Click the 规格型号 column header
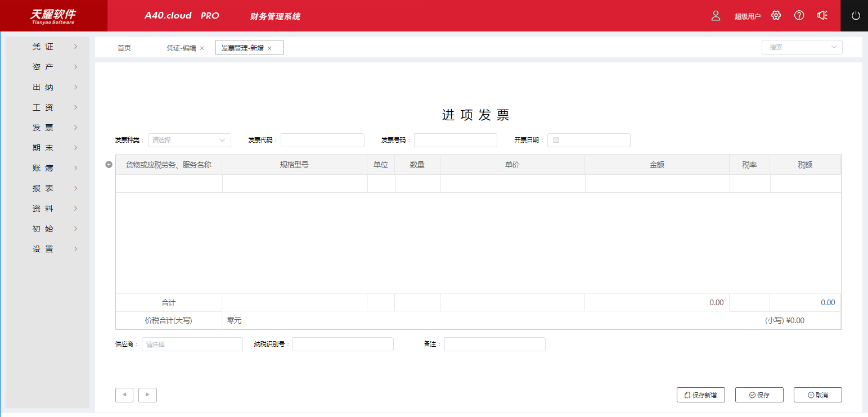The width and height of the screenshot is (868, 417). click(x=294, y=165)
